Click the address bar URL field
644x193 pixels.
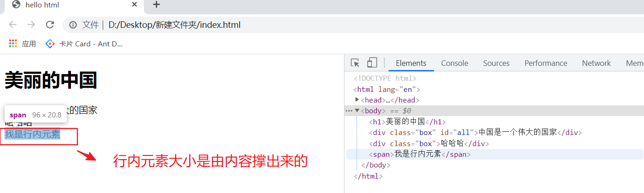278,25
